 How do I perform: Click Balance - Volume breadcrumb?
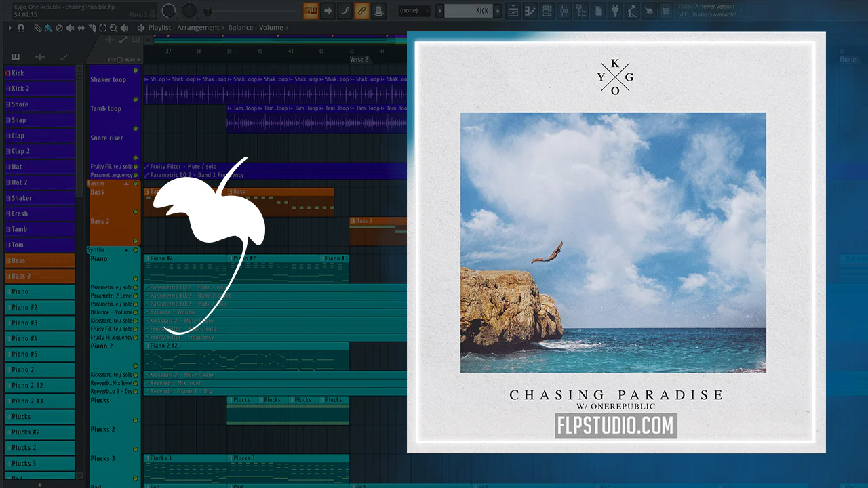256,28
